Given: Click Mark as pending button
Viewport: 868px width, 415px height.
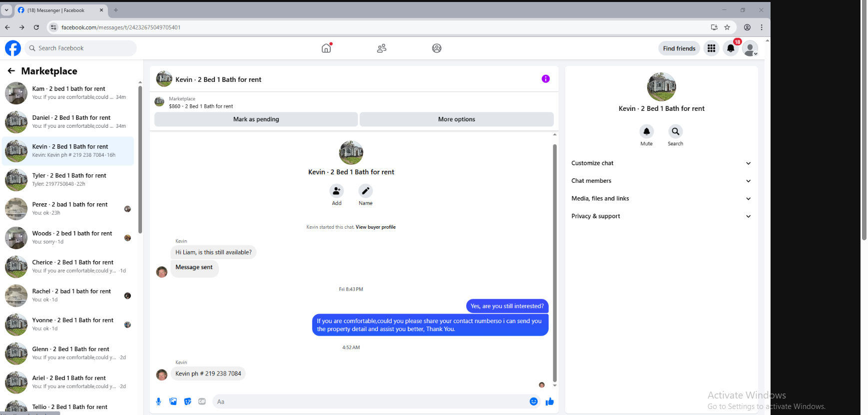Looking at the screenshot, I should 256,119.
